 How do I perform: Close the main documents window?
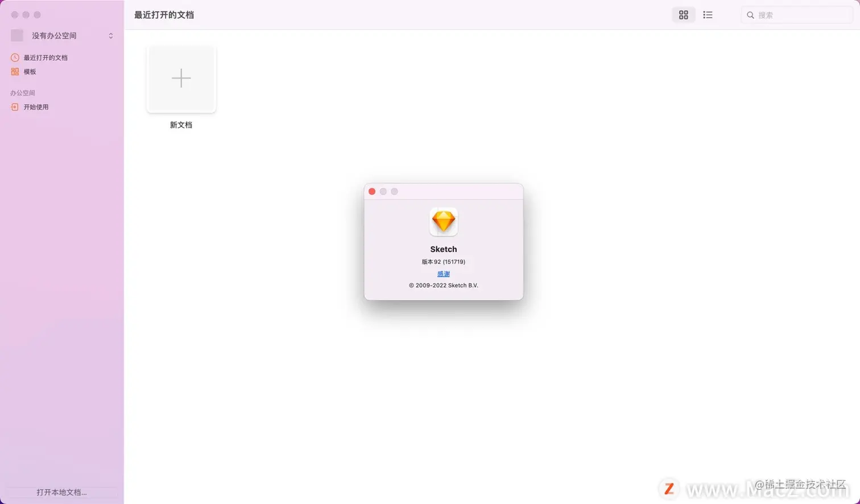pos(15,15)
